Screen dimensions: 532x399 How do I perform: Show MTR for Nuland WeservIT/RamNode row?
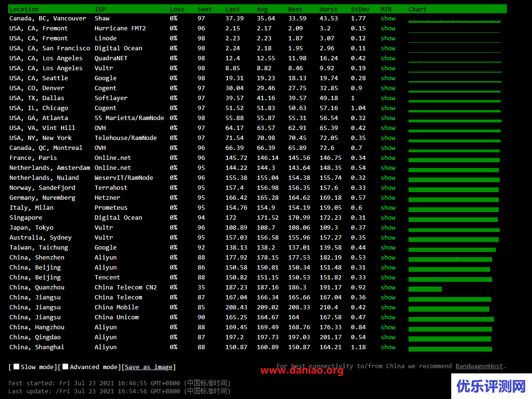click(x=388, y=177)
